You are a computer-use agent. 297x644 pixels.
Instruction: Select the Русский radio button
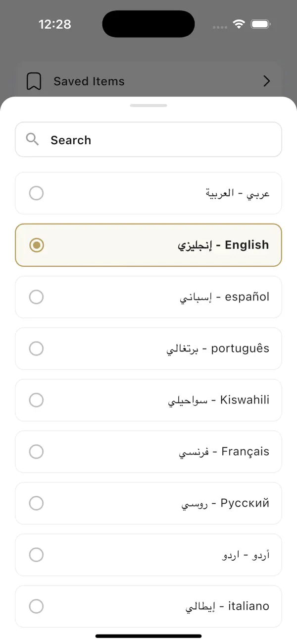tap(36, 503)
